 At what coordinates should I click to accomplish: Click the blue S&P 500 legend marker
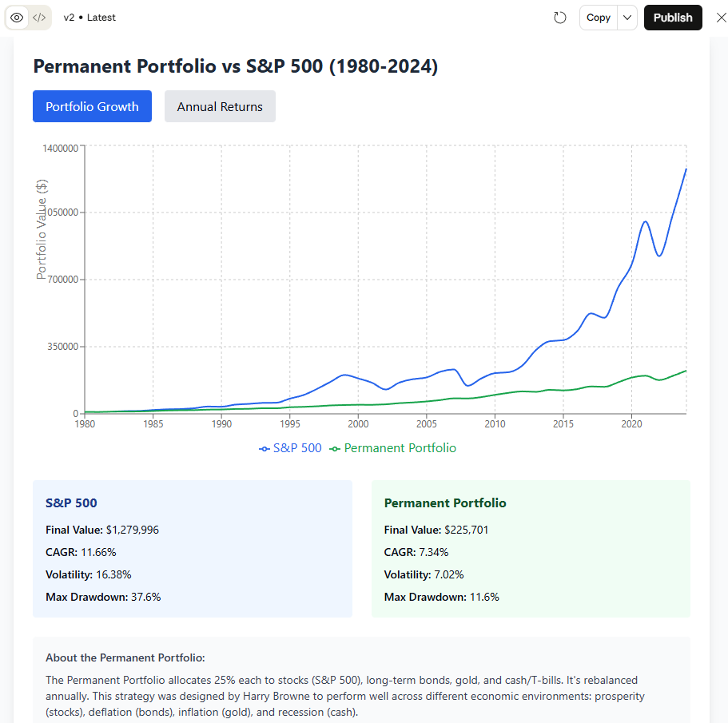265,449
